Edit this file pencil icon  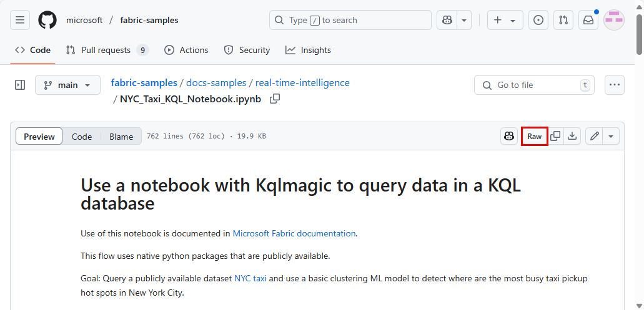pyautogui.click(x=594, y=136)
